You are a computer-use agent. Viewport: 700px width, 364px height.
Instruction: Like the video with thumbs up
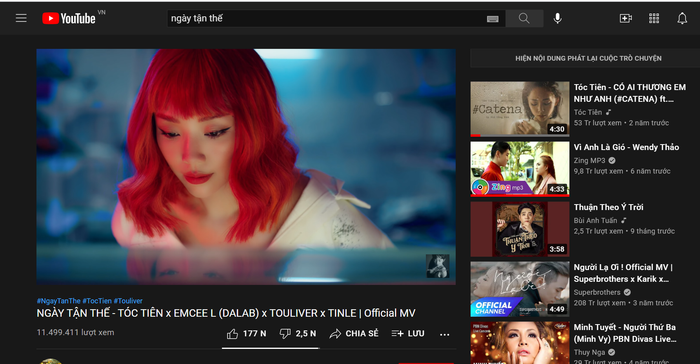[246, 334]
